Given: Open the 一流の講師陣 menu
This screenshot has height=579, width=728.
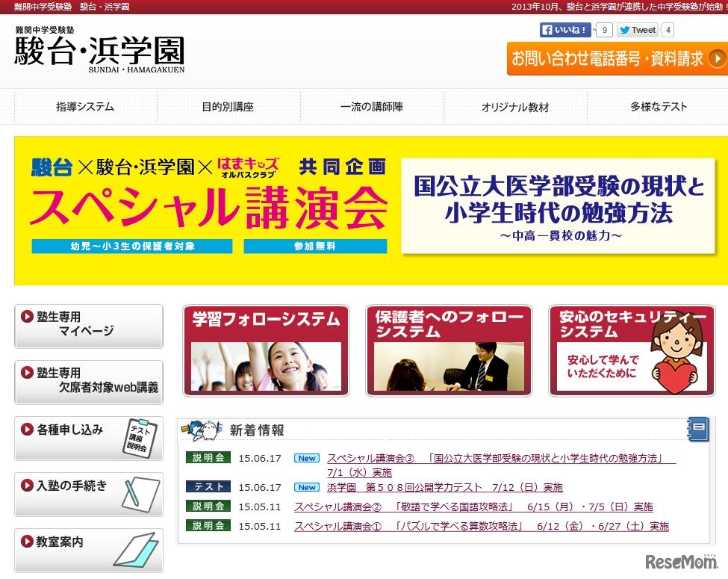Looking at the screenshot, I should coord(372,107).
